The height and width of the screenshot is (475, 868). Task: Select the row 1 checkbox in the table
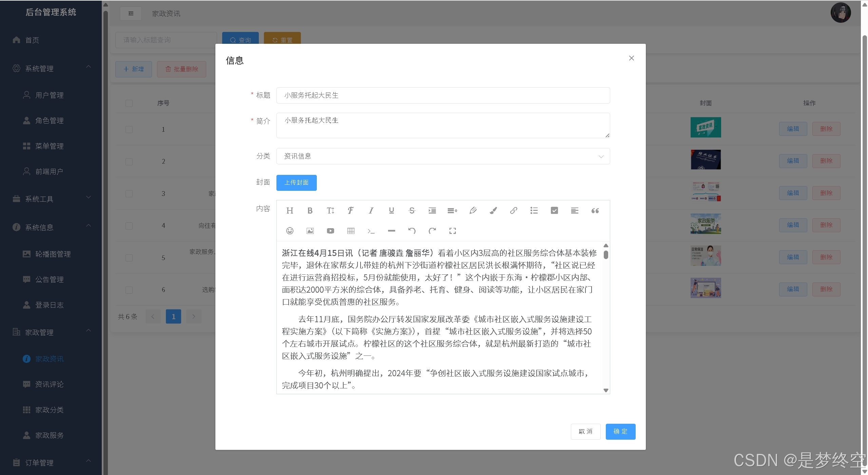point(129,129)
